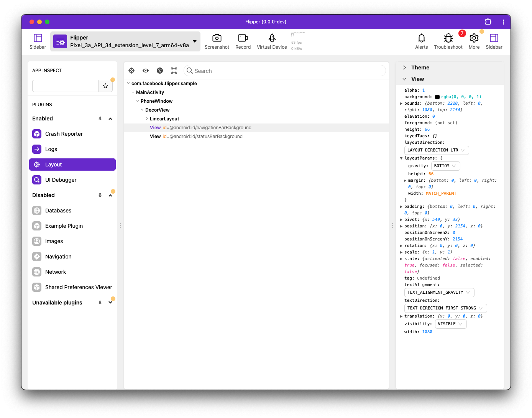This screenshot has height=418, width=532.
Task: Toggle the left Sidebar button
Action: click(38, 41)
